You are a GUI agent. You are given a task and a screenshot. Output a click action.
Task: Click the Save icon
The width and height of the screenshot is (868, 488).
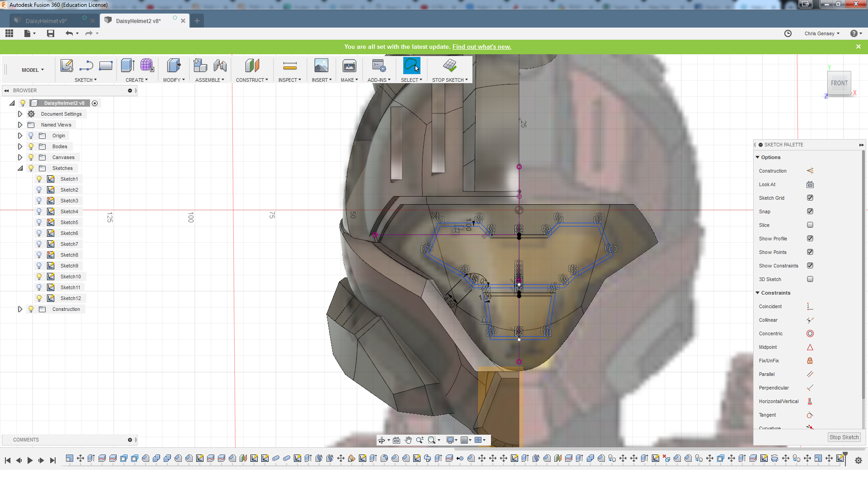(x=51, y=33)
